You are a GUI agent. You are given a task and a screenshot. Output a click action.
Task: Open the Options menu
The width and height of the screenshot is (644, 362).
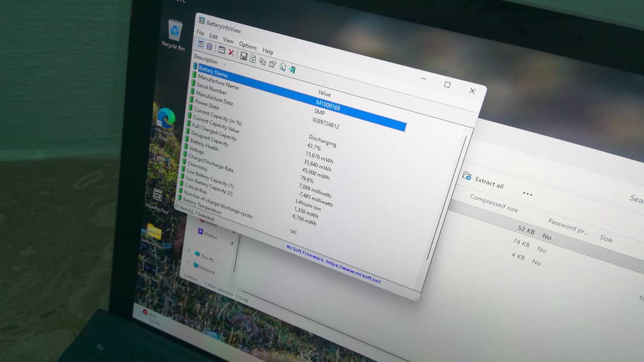tap(248, 45)
